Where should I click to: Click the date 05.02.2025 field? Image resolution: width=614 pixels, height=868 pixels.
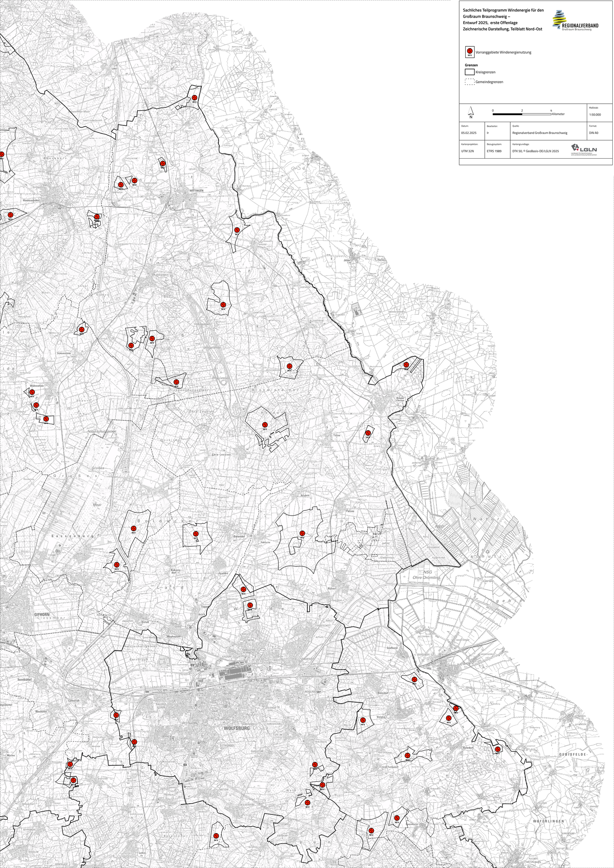click(469, 133)
